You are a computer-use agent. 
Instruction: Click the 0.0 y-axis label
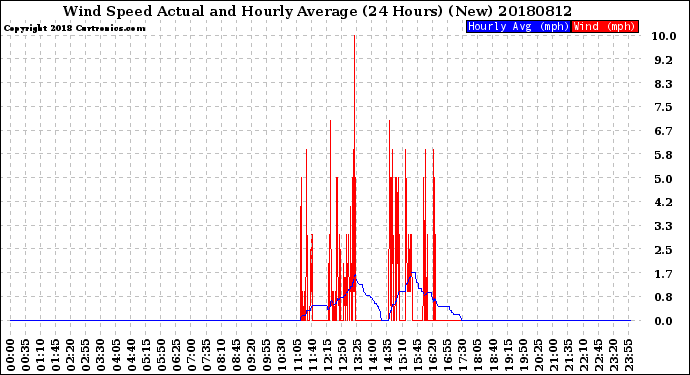664,321
